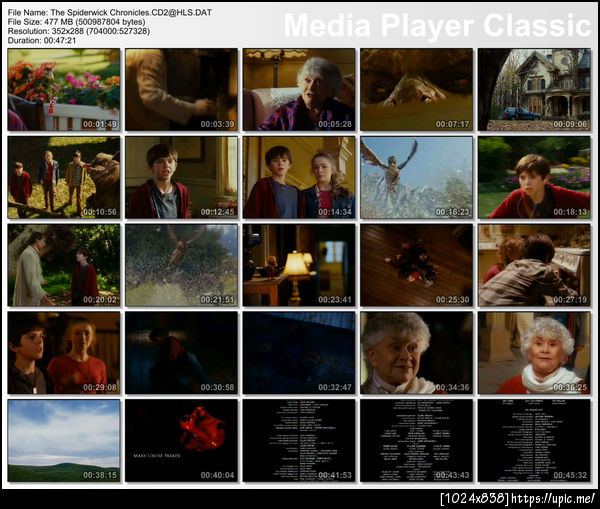The image size is (600, 509).
Task: Open the lamp thumbnail at 00:23:41
Action: point(299,265)
